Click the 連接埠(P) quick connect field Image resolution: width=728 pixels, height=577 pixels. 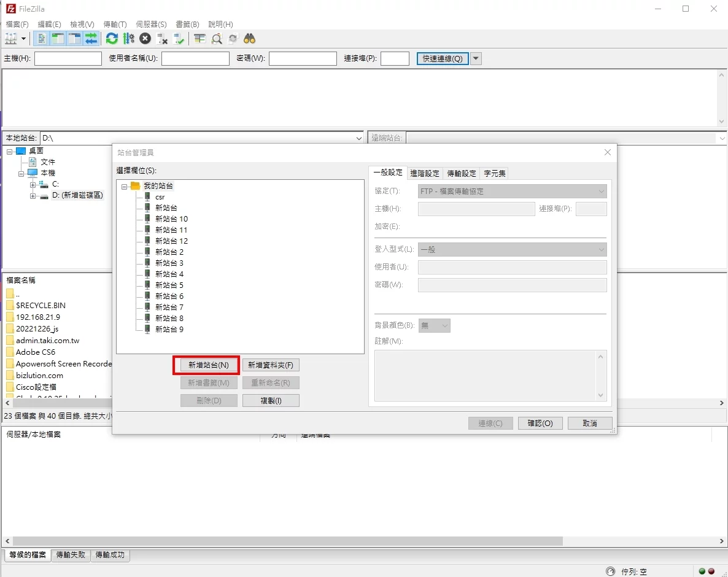[x=395, y=58]
